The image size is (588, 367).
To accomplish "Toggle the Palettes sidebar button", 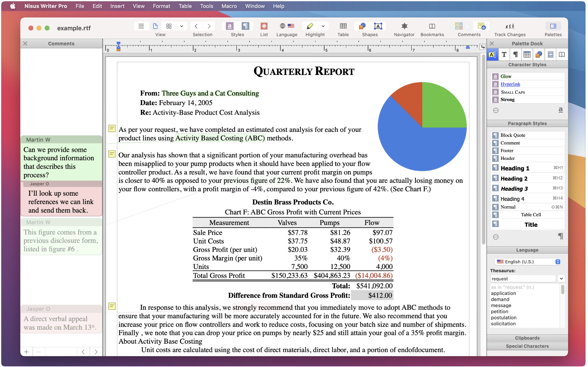I will [x=553, y=26].
